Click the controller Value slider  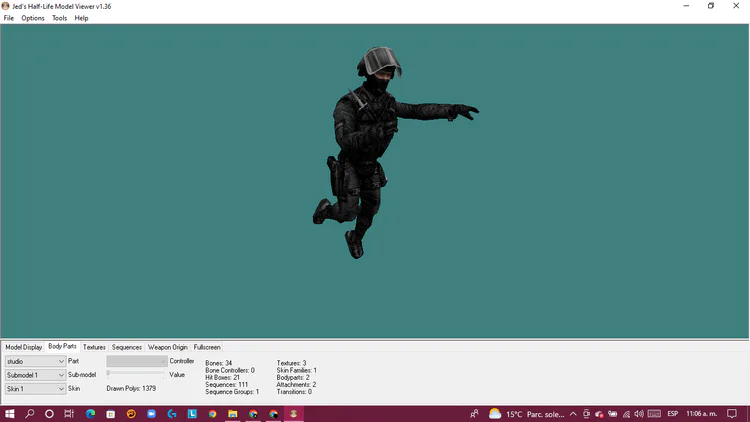click(x=136, y=373)
